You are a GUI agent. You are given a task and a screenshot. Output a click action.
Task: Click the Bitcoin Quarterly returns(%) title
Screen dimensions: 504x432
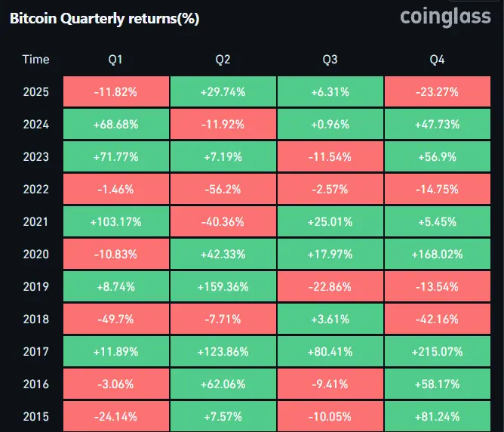(x=104, y=19)
